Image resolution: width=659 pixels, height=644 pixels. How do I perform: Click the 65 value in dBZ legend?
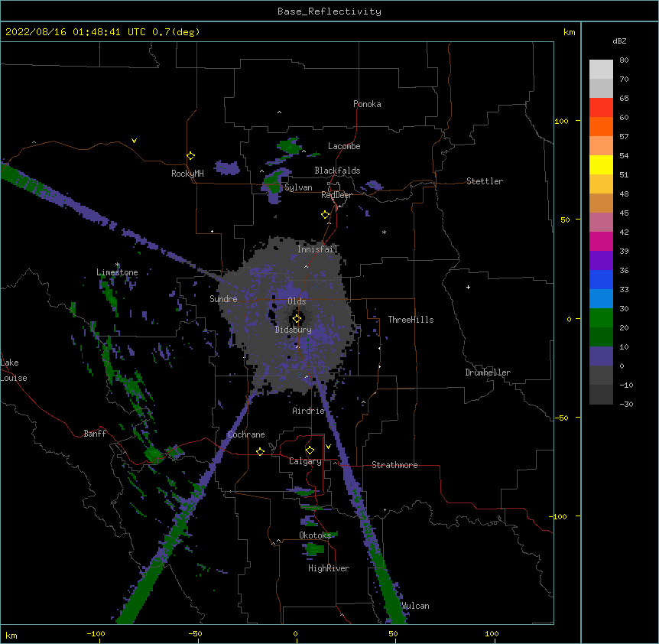click(624, 99)
